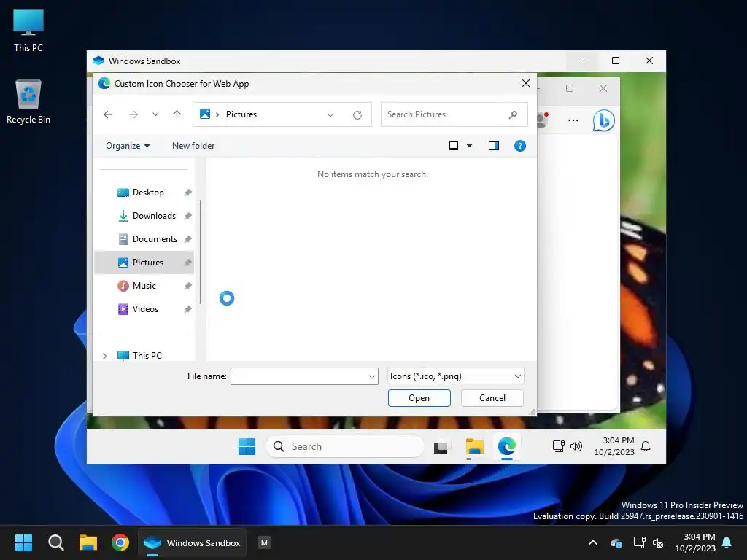Open dialog help question mark icon

[x=519, y=146]
